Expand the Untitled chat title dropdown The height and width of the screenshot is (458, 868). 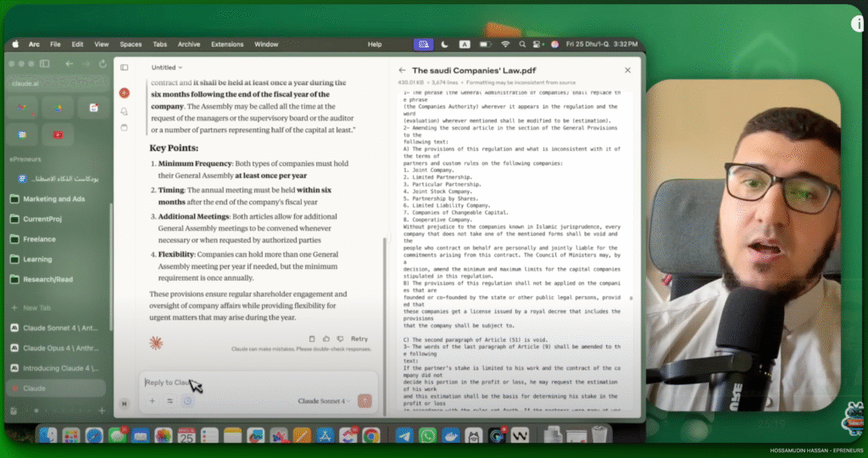point(167,67)
